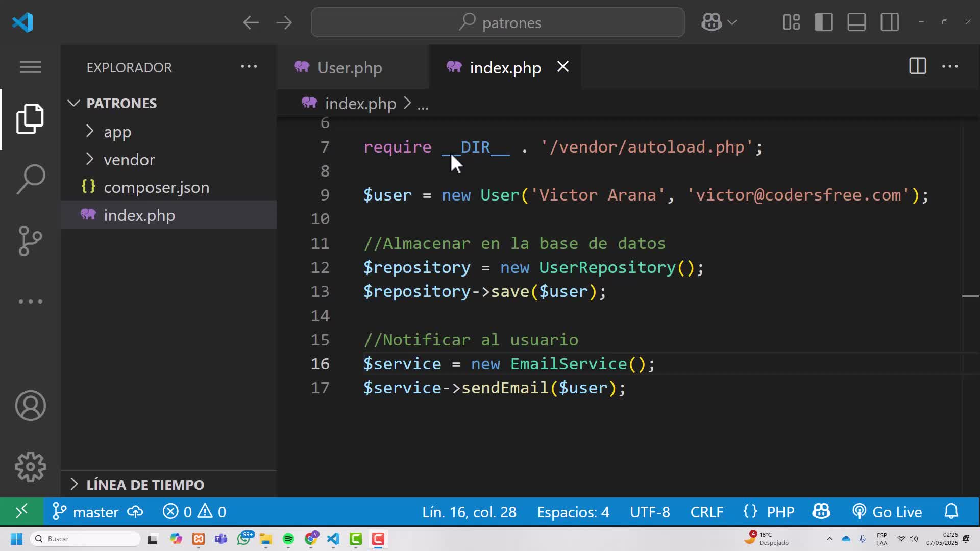Open WhatsApp from the taskbar
Viewport: 980px width, 551px height.
244,539
